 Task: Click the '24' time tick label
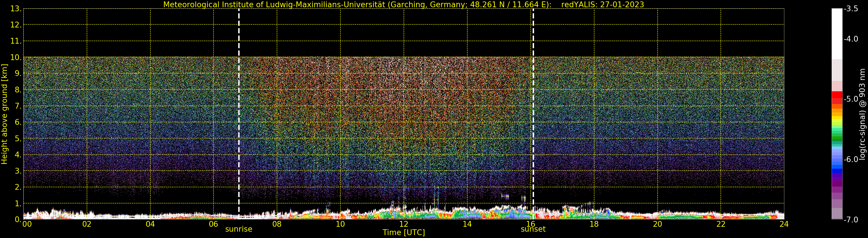(784, 224)
